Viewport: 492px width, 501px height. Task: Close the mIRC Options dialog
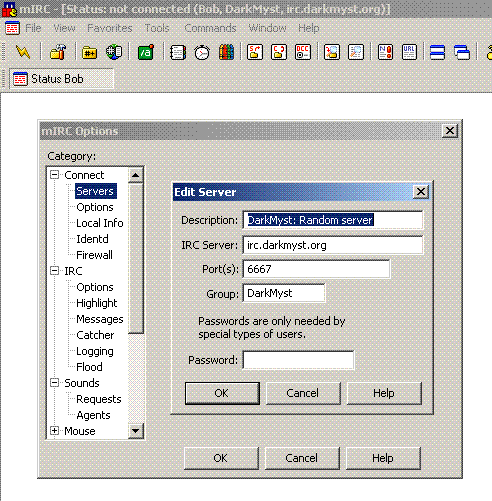[450, 130]
